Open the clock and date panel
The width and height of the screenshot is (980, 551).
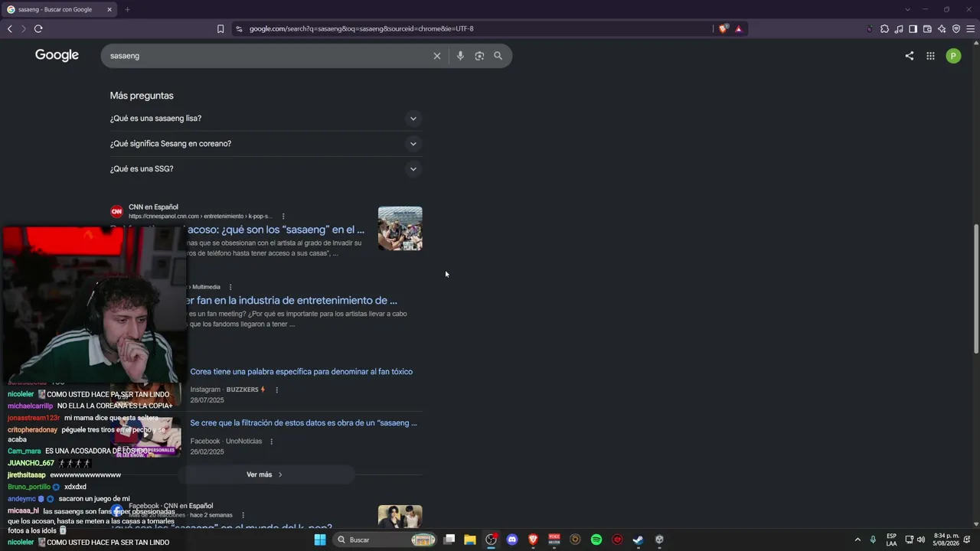point(946,540)
